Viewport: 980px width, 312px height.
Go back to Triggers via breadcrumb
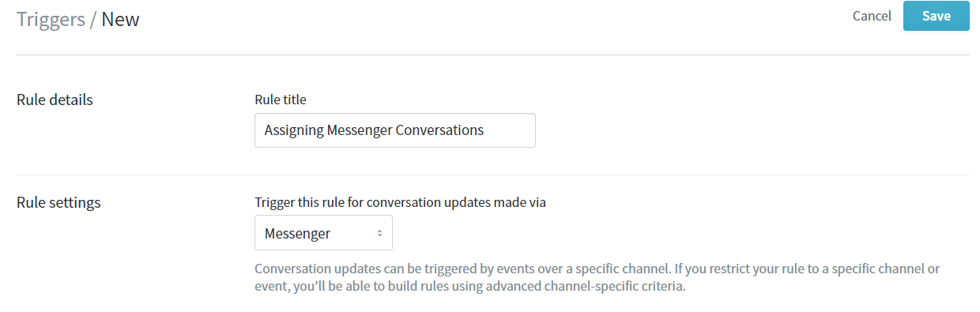click(x=51, y=20)
